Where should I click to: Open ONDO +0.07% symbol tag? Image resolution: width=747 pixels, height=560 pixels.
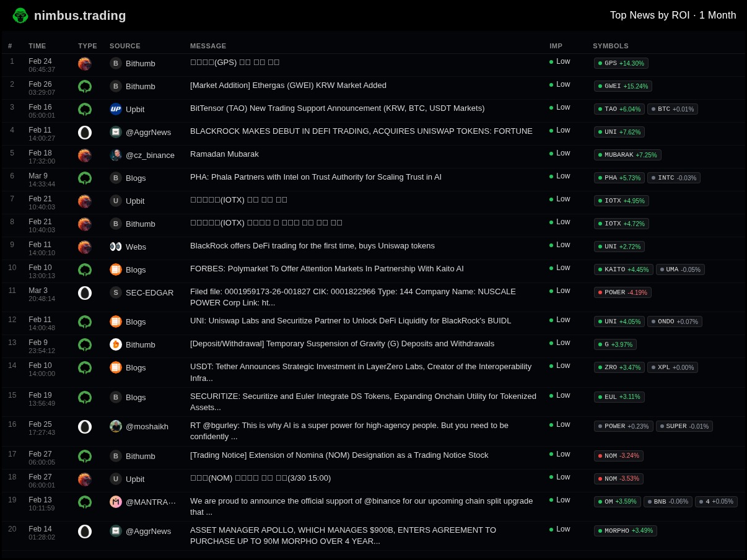(675, 322)
